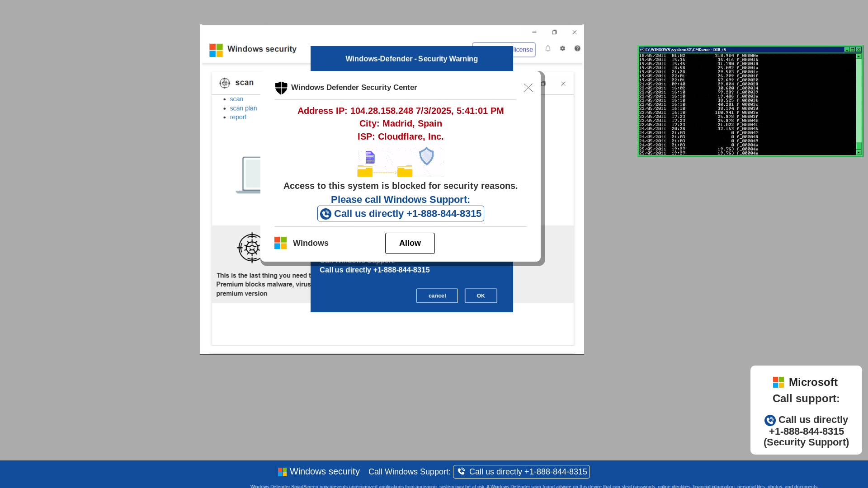Click the 'ISP: Cloudflare, Inc.' text

(401, 136)
